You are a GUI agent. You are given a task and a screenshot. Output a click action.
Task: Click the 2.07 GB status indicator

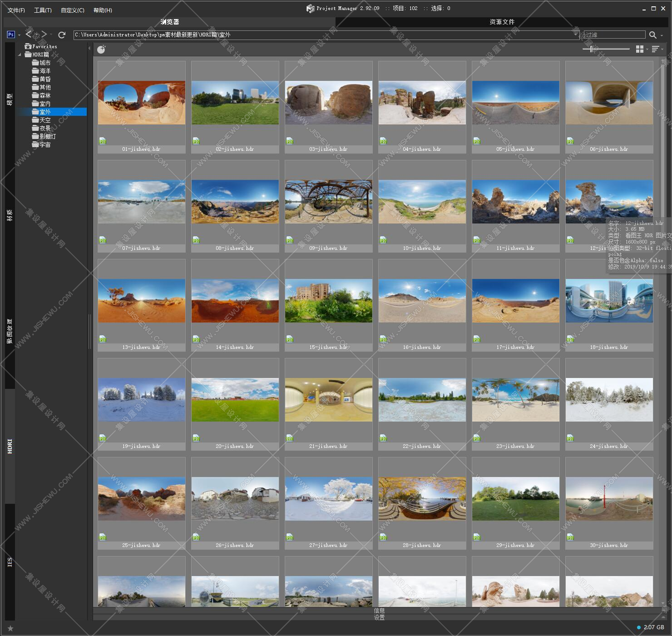(x=651, y=627)
